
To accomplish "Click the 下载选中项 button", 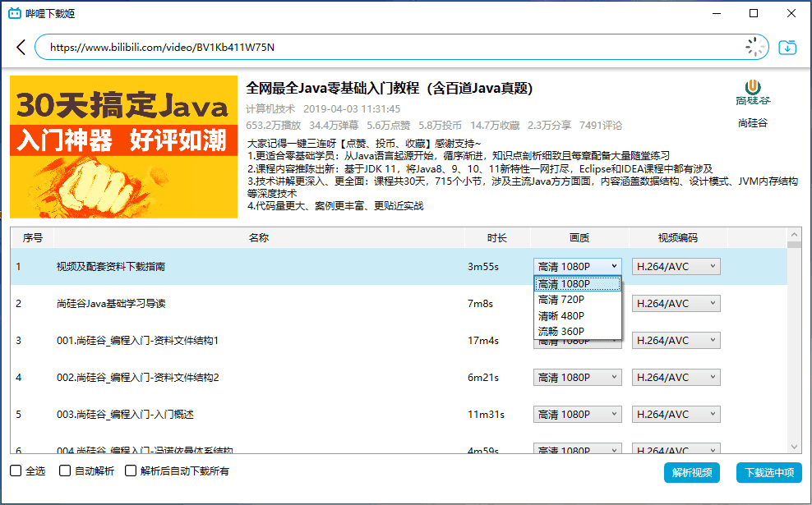I will coord(769,472).
